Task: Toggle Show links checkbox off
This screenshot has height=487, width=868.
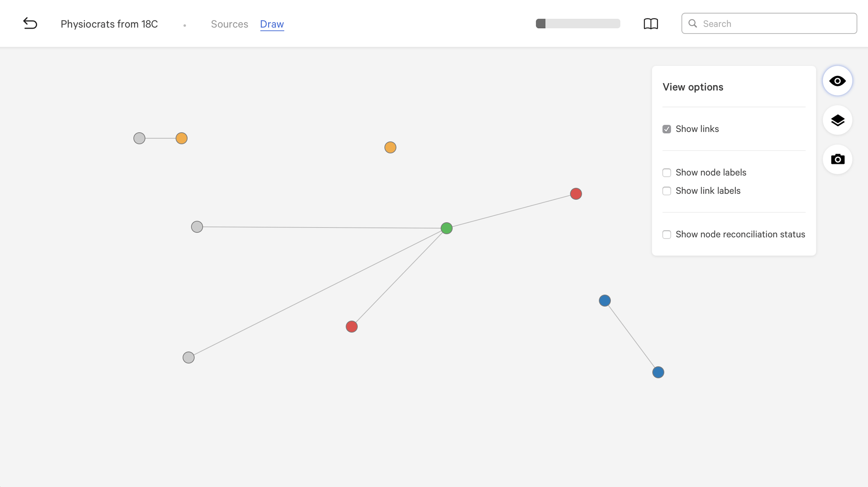Action: tap(666, 129)
